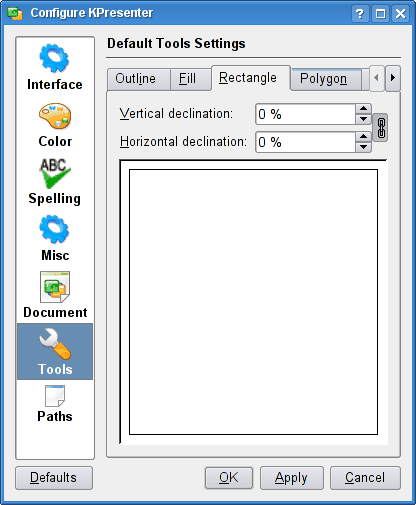Screen dimensions: 416x505
Task: Increase Vertical declination with up arrow
Action: pyautogui.click(x=363, y=109)
